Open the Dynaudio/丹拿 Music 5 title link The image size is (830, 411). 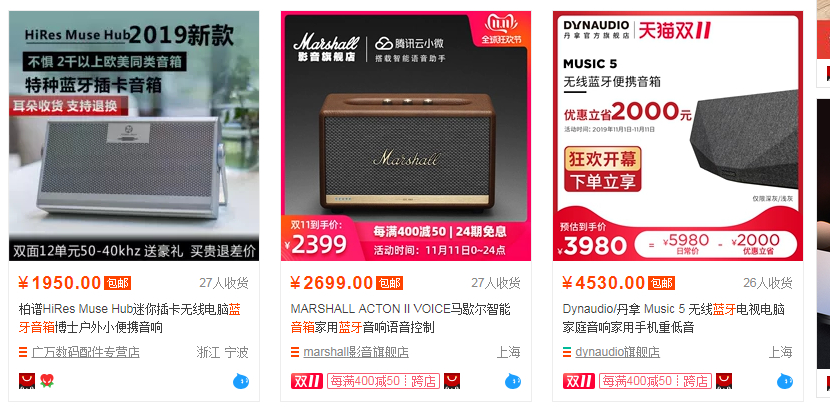click(x=674, y=318)
